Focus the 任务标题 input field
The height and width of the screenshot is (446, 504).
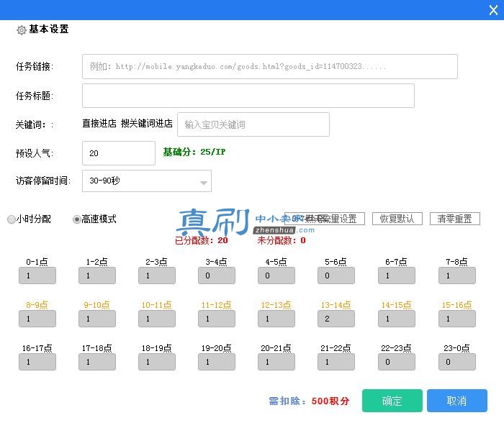(248, 96)
